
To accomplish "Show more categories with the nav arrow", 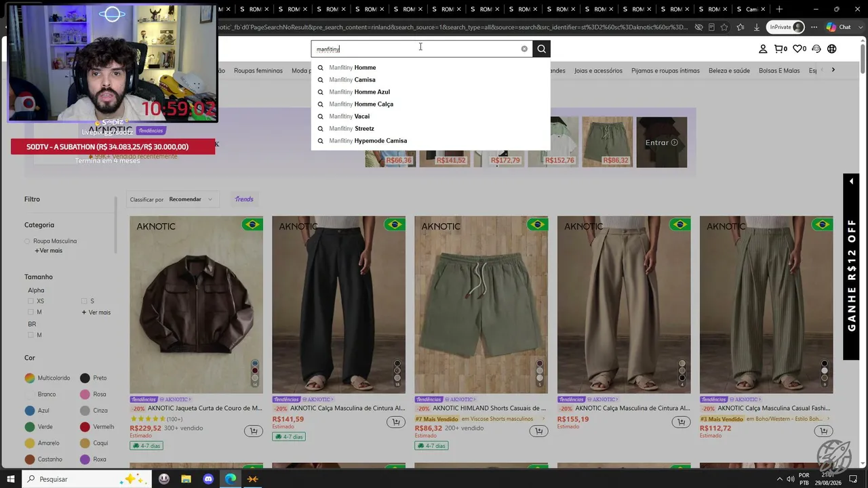I will (x=833, y=70).
